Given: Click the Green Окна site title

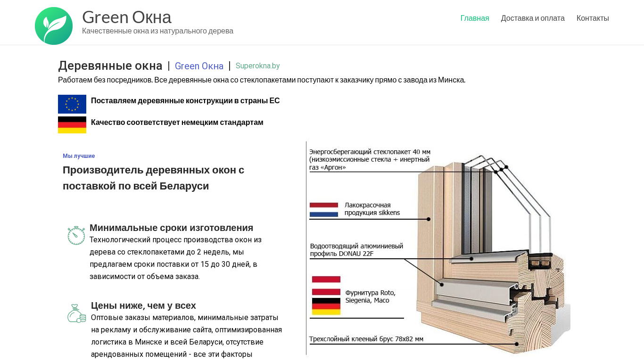Looking at the screenshot, I should coord(127,17).
